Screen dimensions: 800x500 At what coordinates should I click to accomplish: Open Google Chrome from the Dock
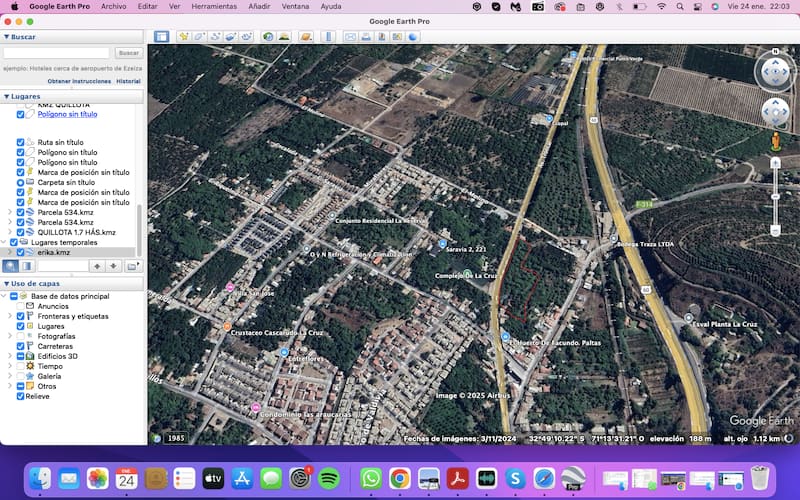[x=400, y=479]
